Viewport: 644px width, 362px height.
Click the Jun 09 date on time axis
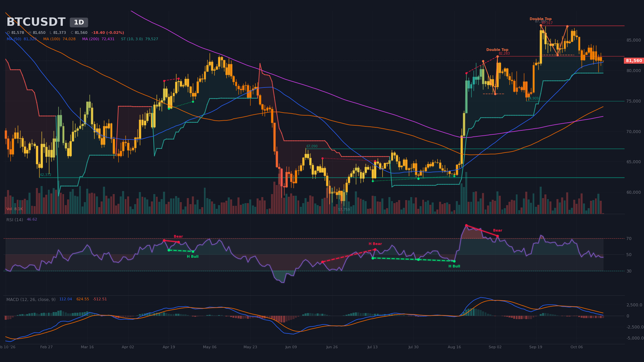pos(291,347)
